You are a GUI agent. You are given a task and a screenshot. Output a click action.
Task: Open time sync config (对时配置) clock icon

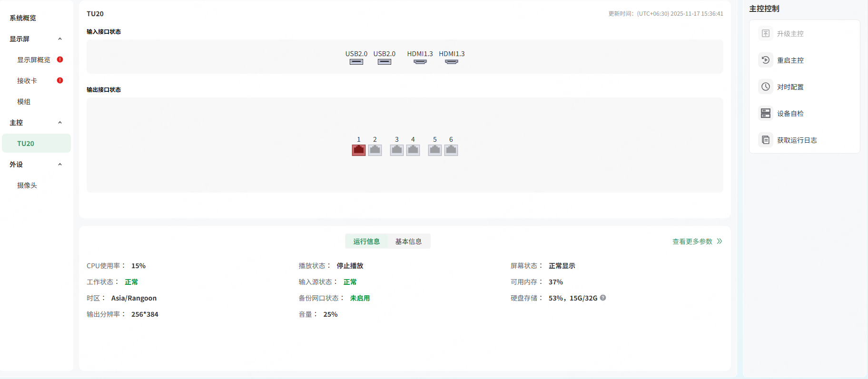click(766, 87)
